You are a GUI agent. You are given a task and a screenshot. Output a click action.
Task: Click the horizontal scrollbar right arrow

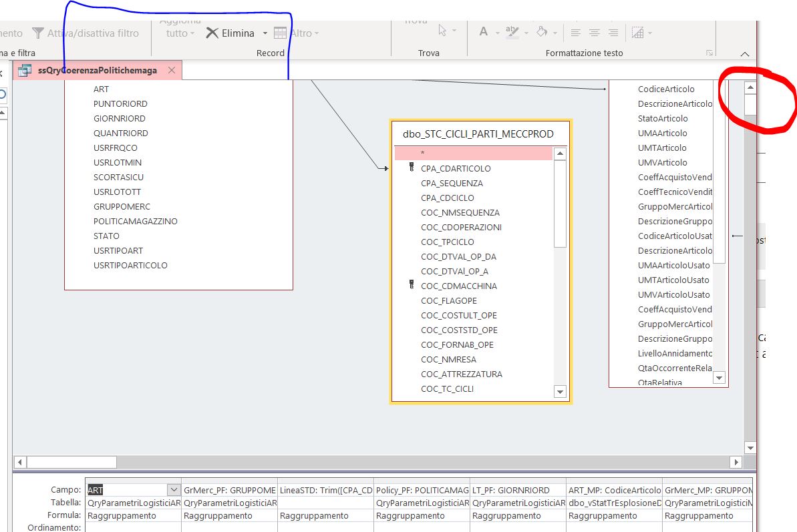click(736, 462)
